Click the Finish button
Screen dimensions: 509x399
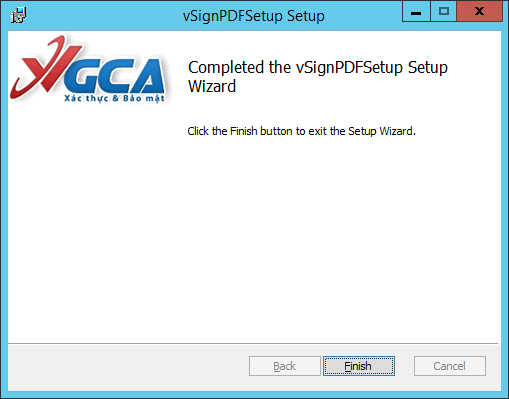tap(359, 366)
